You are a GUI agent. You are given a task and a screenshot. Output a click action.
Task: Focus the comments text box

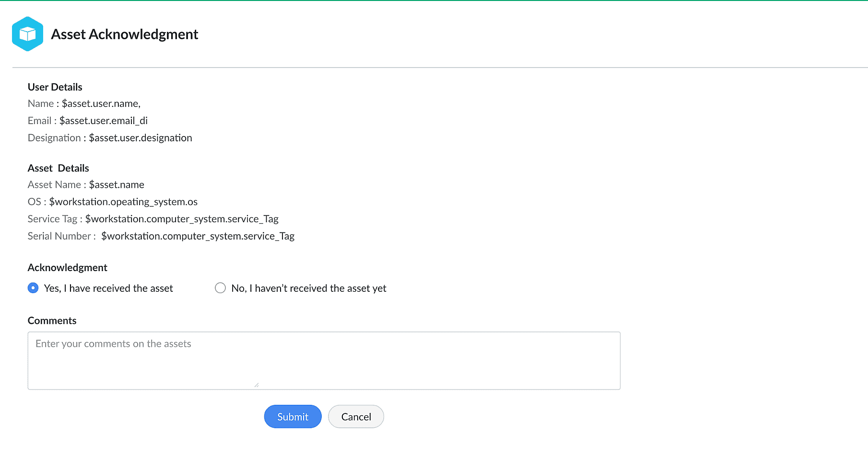pos(324,360)
